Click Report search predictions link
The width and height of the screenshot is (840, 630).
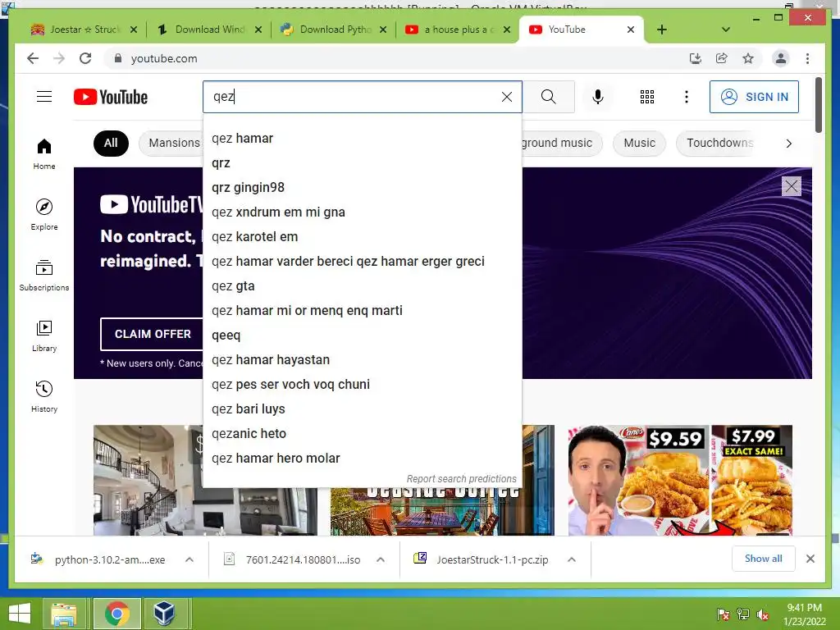[x=461, y=479]
